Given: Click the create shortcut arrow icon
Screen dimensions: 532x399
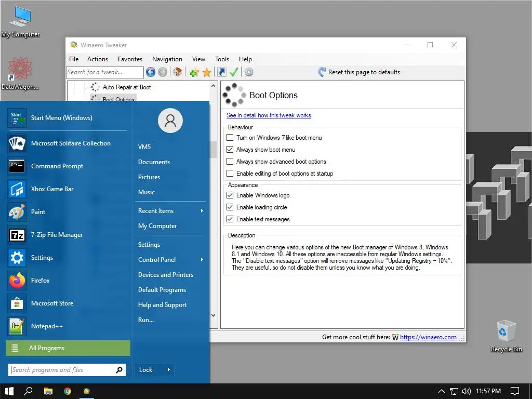Looking at the screenshot, I should (x=221, y=72).
